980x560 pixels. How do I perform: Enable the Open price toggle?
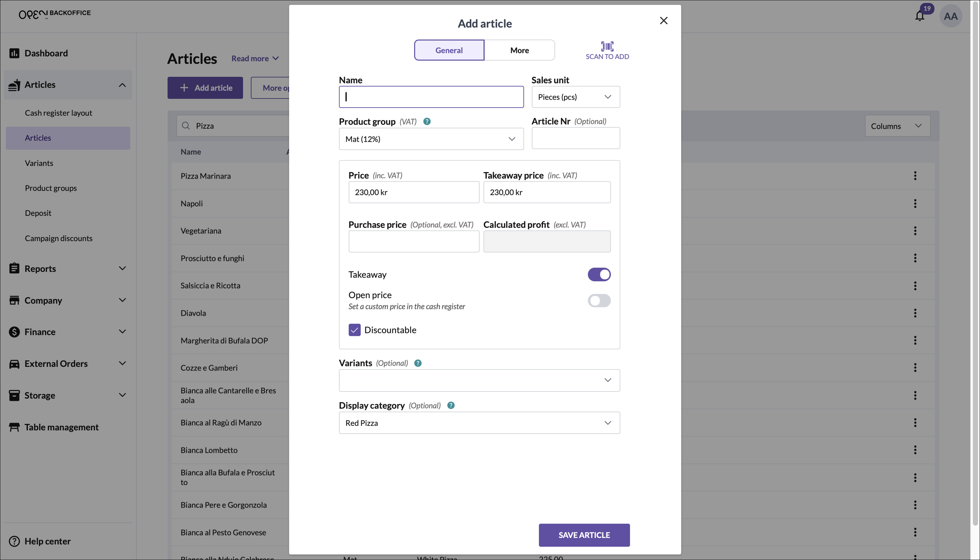click(599, 301)
